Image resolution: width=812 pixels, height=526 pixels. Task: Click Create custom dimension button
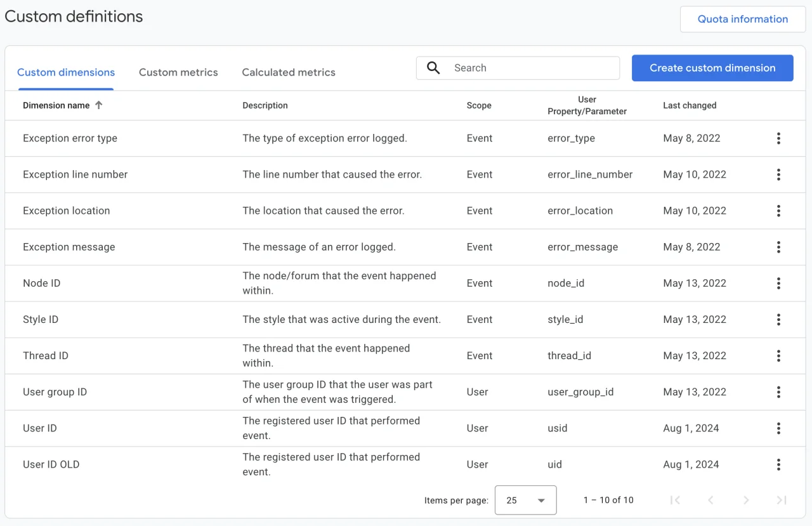[x=712, y=68]
